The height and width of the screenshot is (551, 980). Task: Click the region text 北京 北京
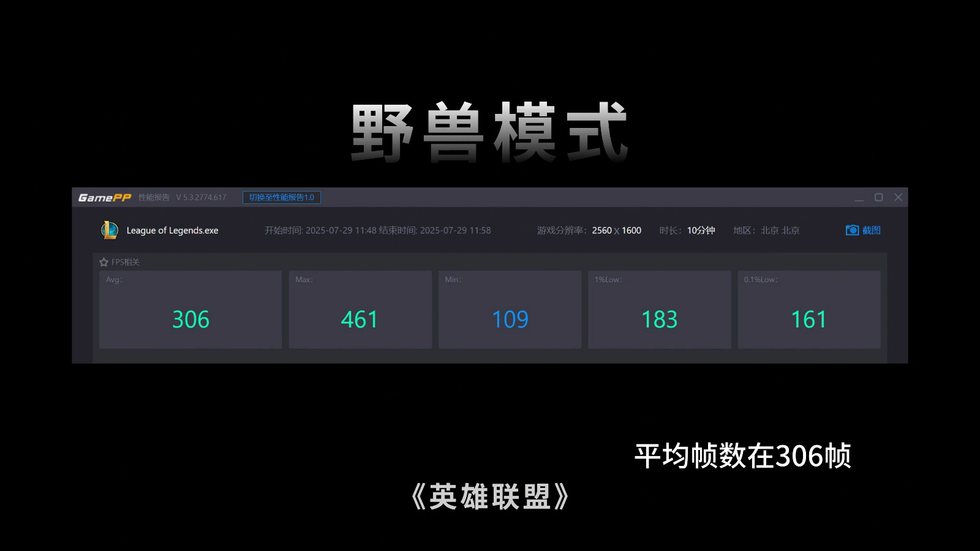point(780,231)
